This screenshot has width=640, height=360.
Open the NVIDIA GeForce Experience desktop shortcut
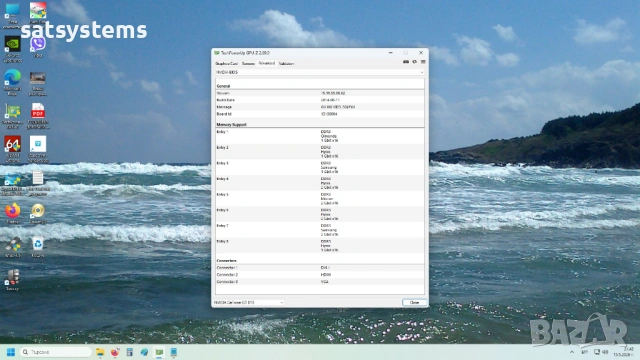pos(13,49)
